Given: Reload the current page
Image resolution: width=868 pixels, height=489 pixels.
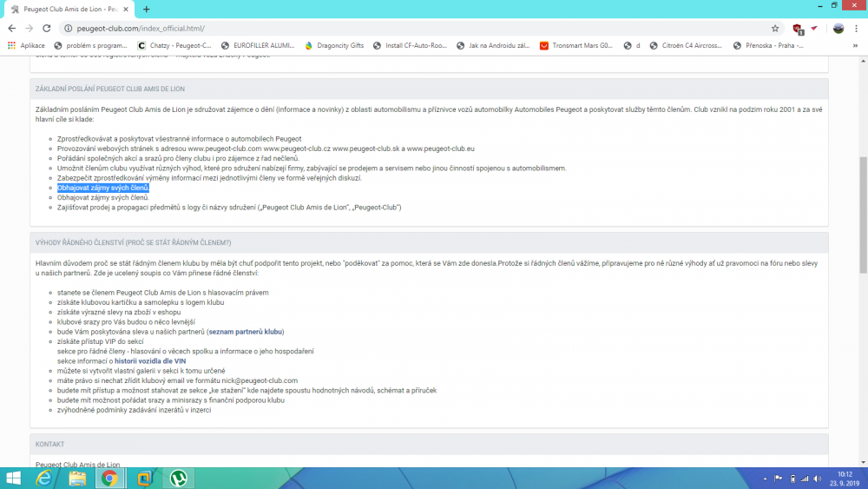Looking at the screenshot, I should [47, 29].
